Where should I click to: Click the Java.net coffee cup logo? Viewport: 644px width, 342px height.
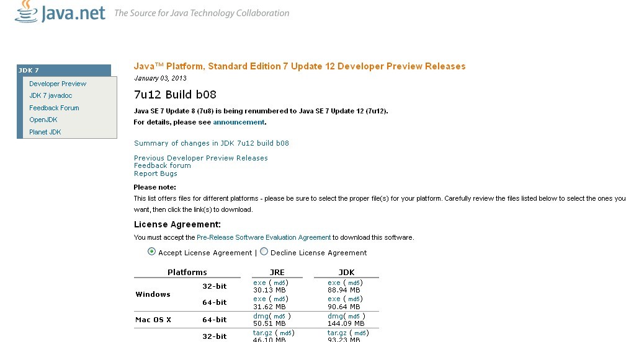26,11
